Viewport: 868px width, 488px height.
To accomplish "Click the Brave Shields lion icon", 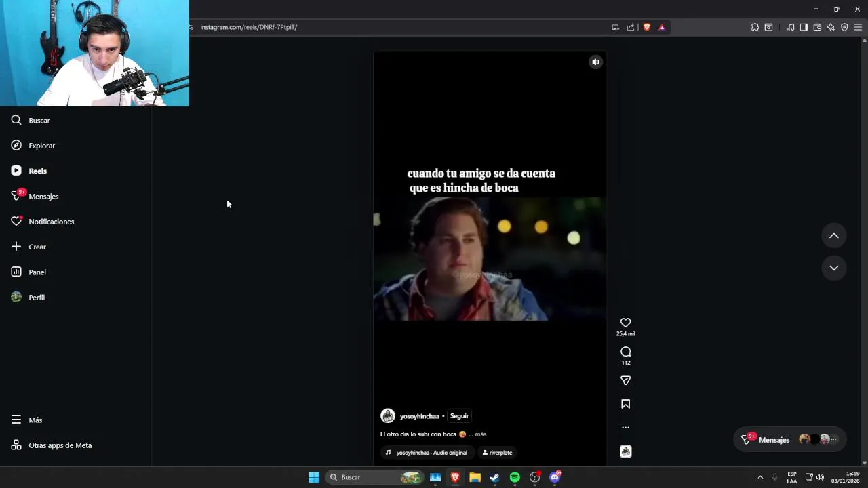I will pos(647,27).
